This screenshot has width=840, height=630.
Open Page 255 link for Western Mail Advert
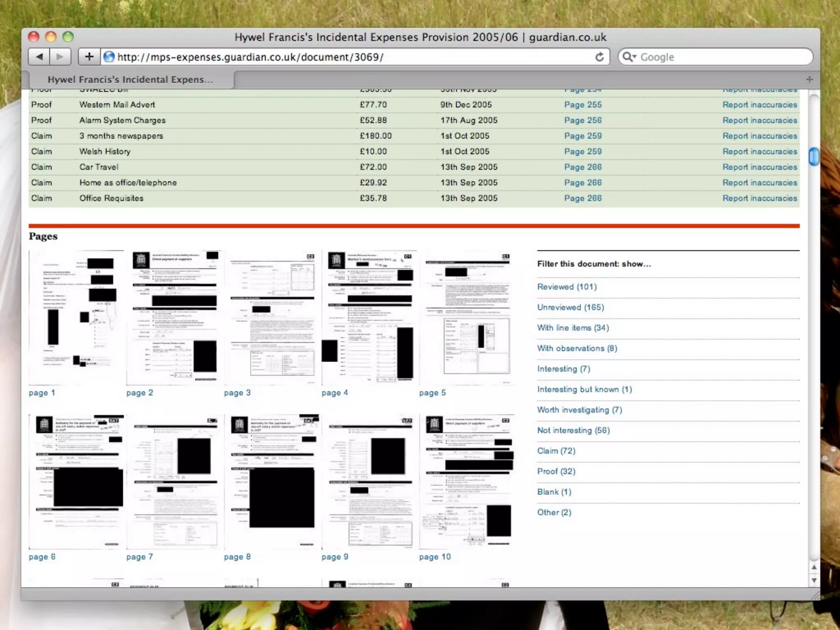[x=582, y=105]
